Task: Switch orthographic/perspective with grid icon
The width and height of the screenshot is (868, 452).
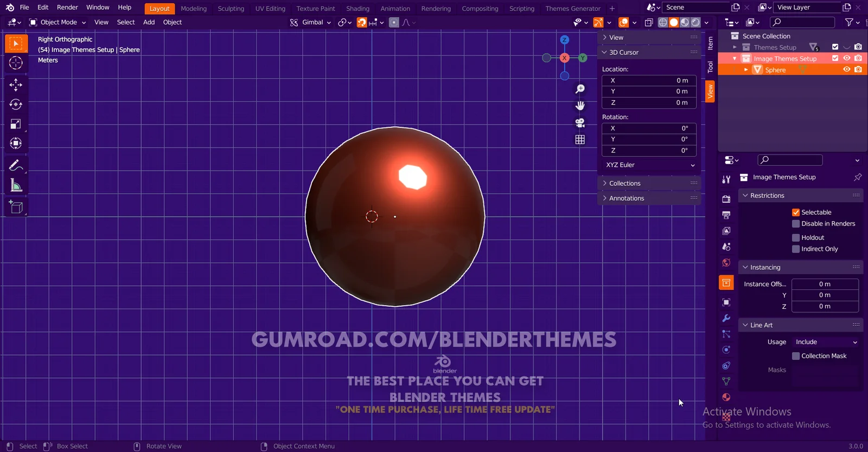Action: (x=580, y=140)
